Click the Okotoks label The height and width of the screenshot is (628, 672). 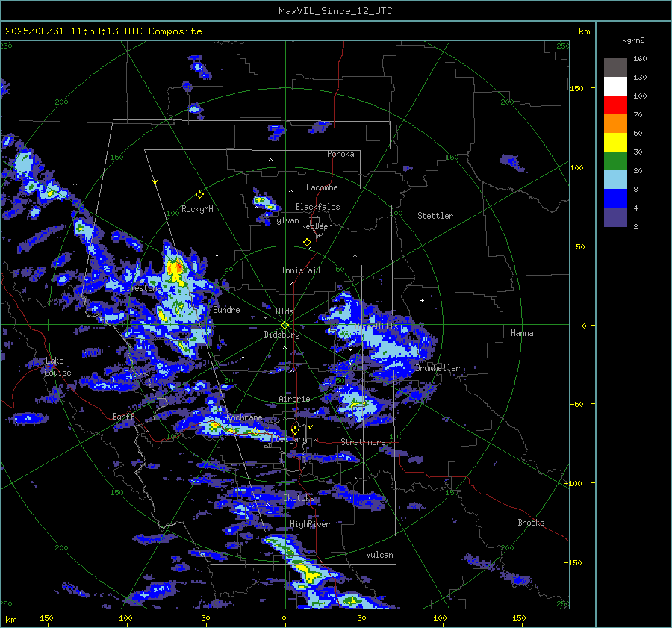299,498
